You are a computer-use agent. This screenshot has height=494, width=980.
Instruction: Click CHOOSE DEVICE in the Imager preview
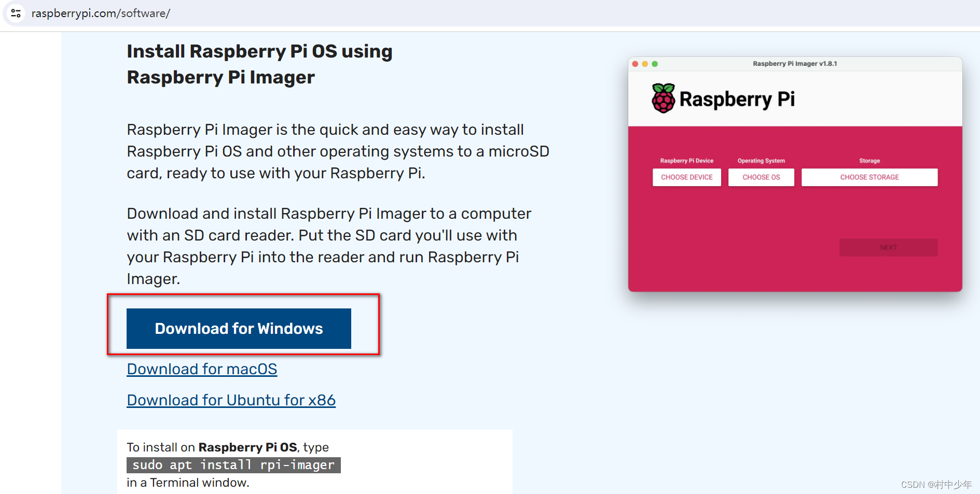click(x=686, y=177)
